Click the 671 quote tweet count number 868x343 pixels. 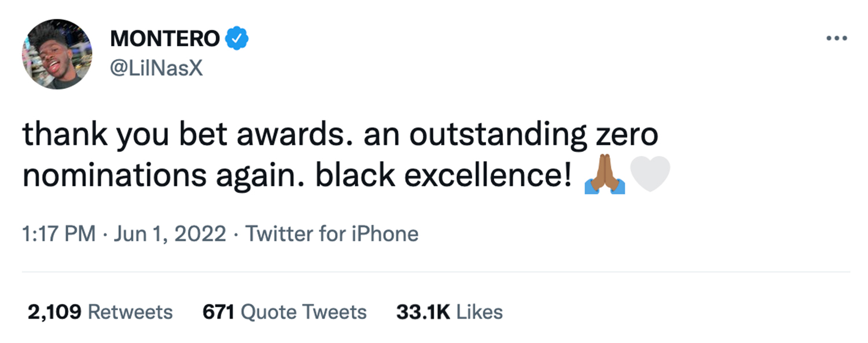[x=218, y=312]
